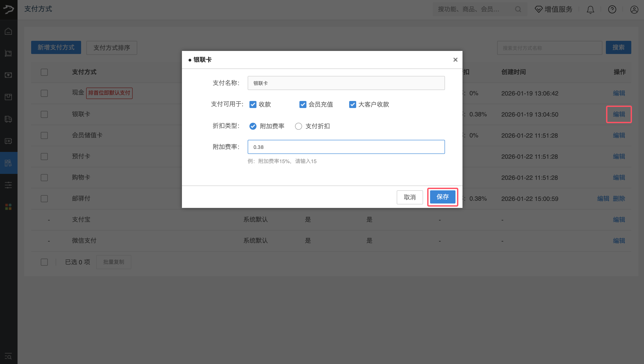
Task: Click the sliders settings icon in the sidebar
Action: pyautogui.click(x=9, y=185)
